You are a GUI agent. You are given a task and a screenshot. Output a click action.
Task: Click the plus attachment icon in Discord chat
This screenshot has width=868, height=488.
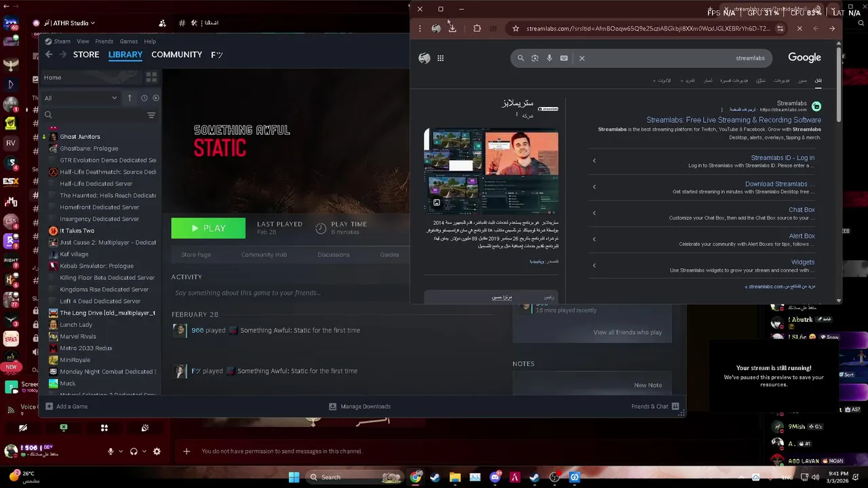pos(186,451)
